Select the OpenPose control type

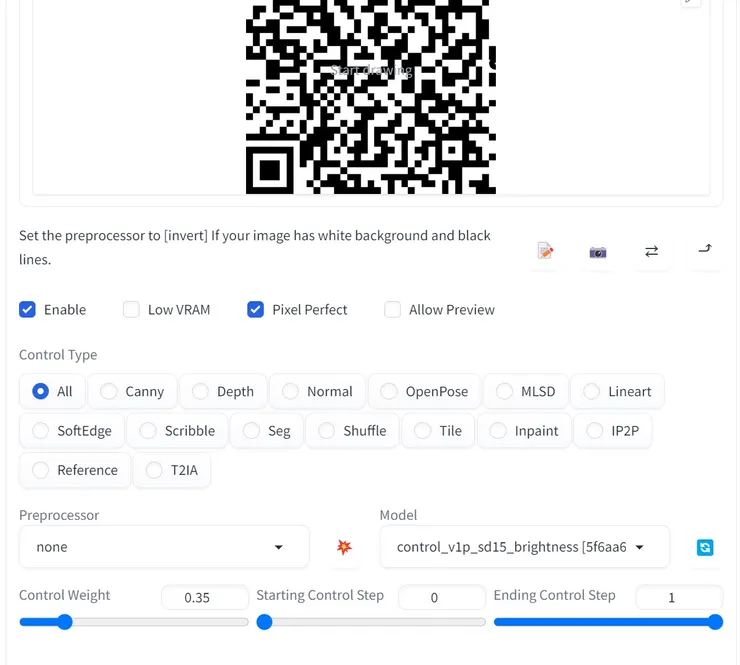coord(424,391)
